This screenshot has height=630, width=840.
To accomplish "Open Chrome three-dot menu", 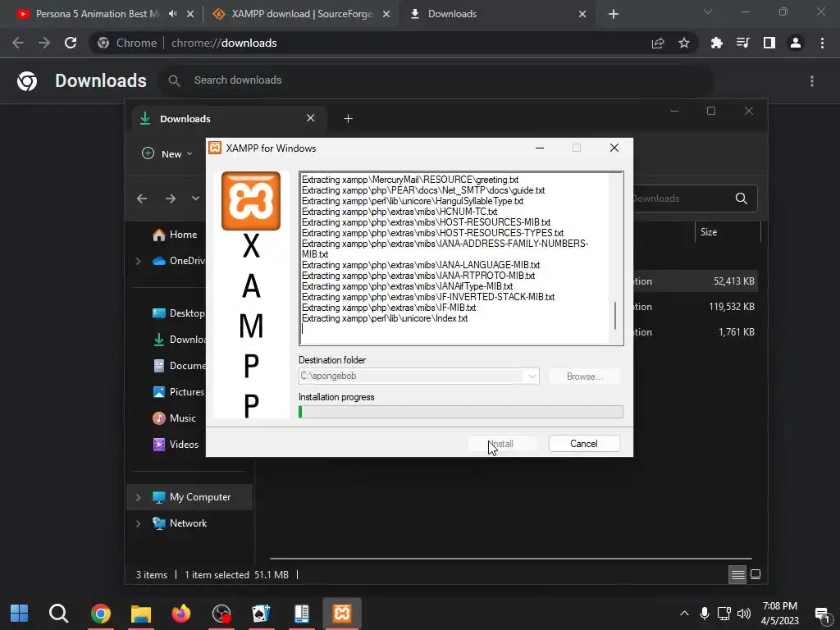I will pyautogui.click(x=822, y=43).
